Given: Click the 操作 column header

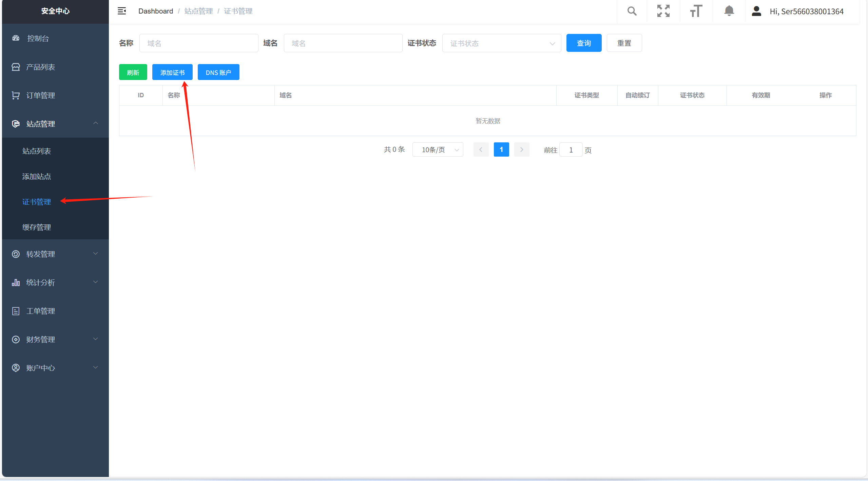Looking at the screenshot, I should tap(825, 95).
